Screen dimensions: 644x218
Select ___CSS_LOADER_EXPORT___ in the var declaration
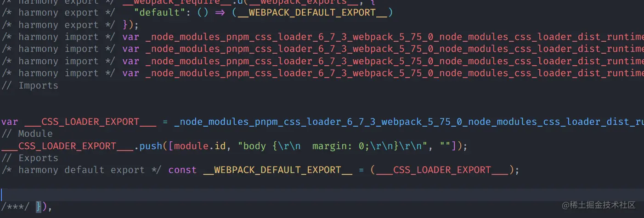pos(90,122)
